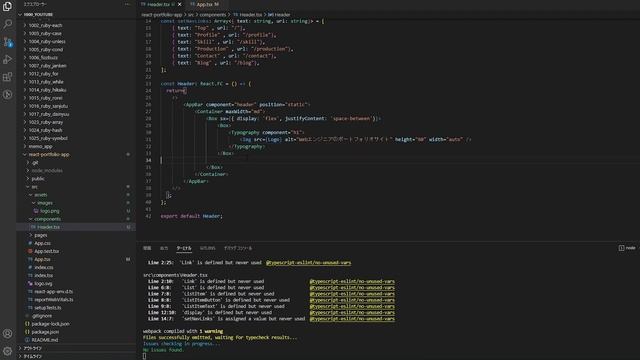Open index.tsx in the file tree
Image resolution: width=640 pixels, height=360 pixels.
pyautogui.click(x=44, y=276)
